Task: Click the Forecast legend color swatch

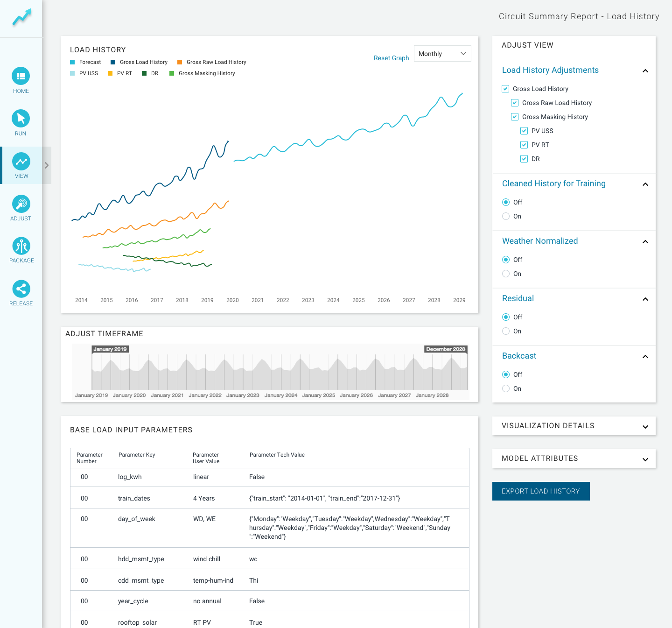Action: [72, 62]
